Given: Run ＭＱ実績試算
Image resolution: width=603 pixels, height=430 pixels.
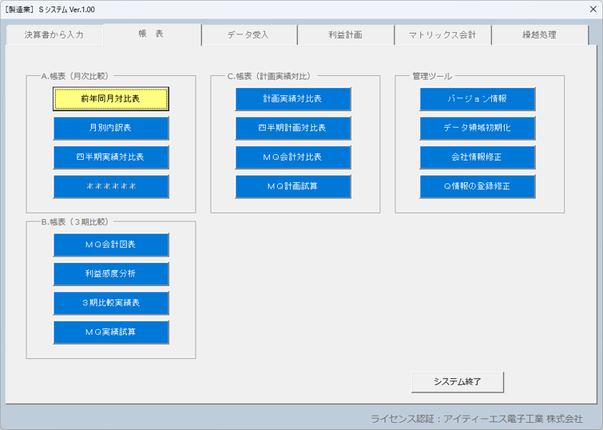Looking at the screenshot, I should point(111,332).
